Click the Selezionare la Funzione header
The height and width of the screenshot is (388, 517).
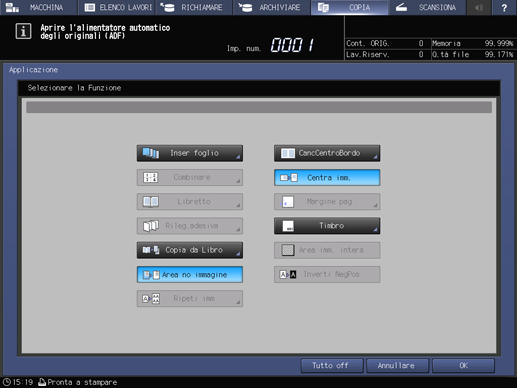(74, 88)
